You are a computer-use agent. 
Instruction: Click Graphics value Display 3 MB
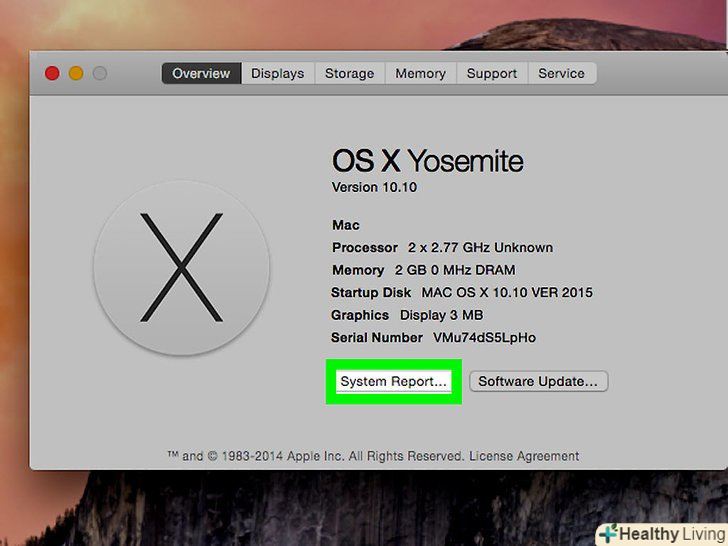[442, 315]
